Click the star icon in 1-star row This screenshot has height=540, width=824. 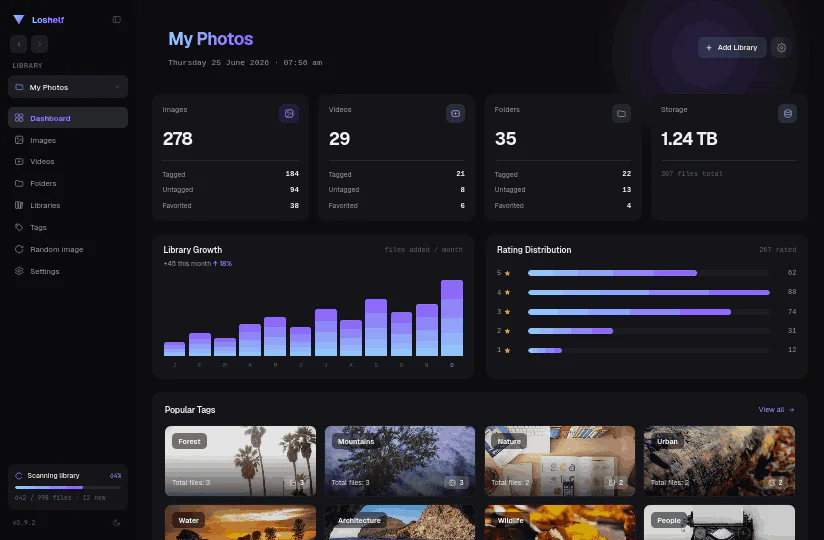pyautogui.click(x=507, y=350)
